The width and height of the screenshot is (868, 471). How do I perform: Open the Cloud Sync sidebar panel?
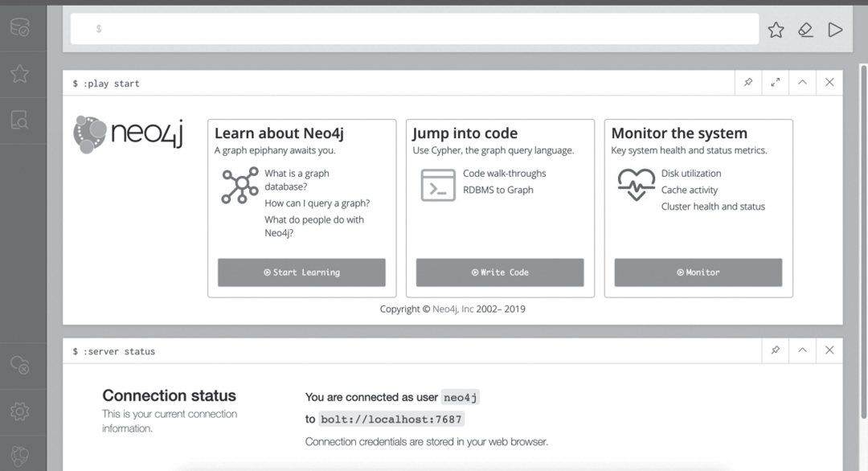20,366
